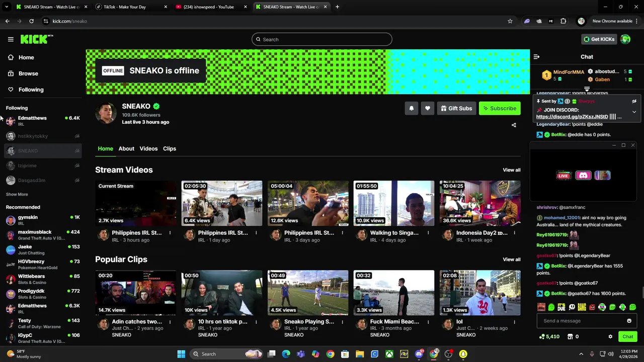Screen dimensions: 644x362
Task: Open Discord in the taskbar
Action: [x=419, y=354]
